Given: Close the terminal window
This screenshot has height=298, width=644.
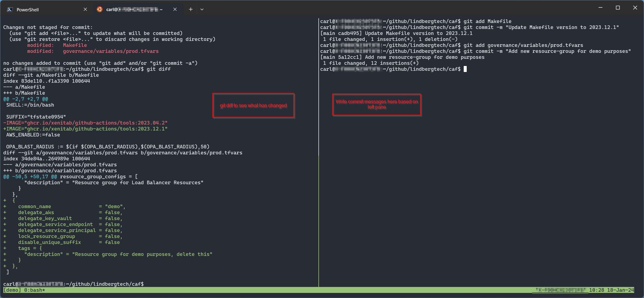Looking at the screenshot, I should pyautogui.click(x=635, y=7).
